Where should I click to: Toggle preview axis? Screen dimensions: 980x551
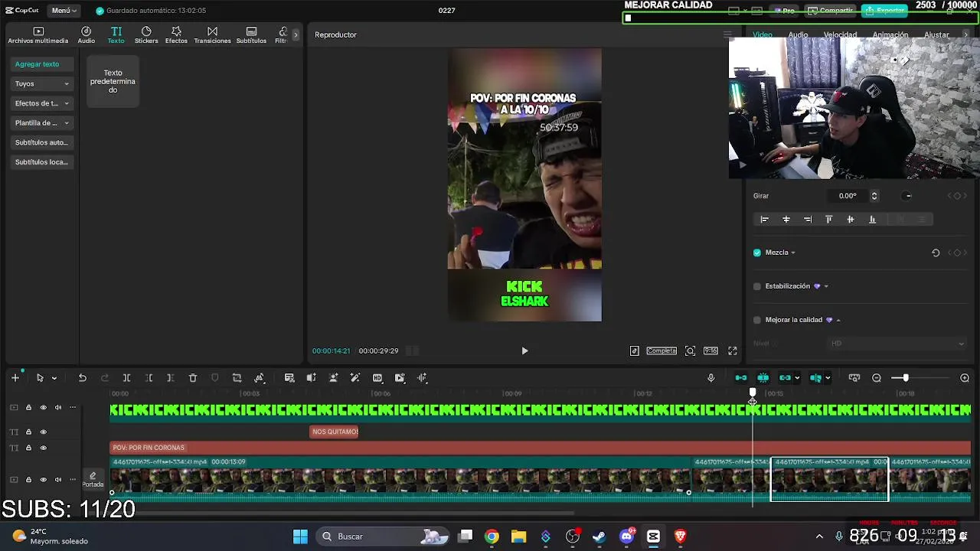(x=815, y=378)
